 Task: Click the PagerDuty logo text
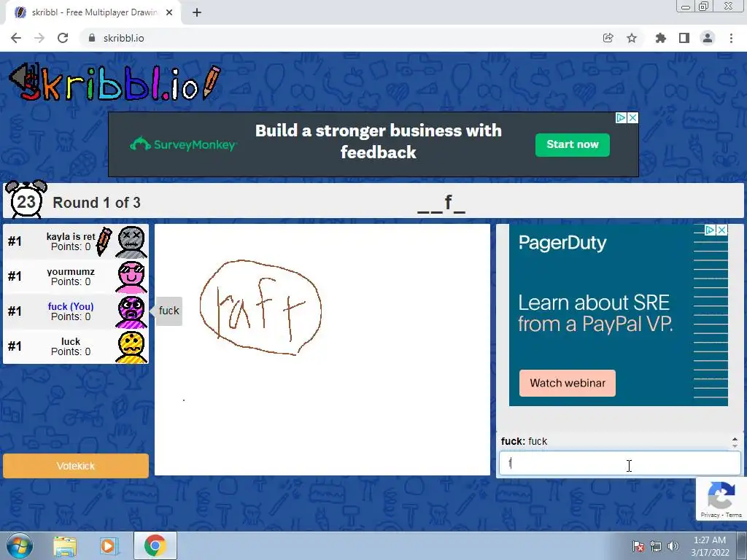click(562, 243)
